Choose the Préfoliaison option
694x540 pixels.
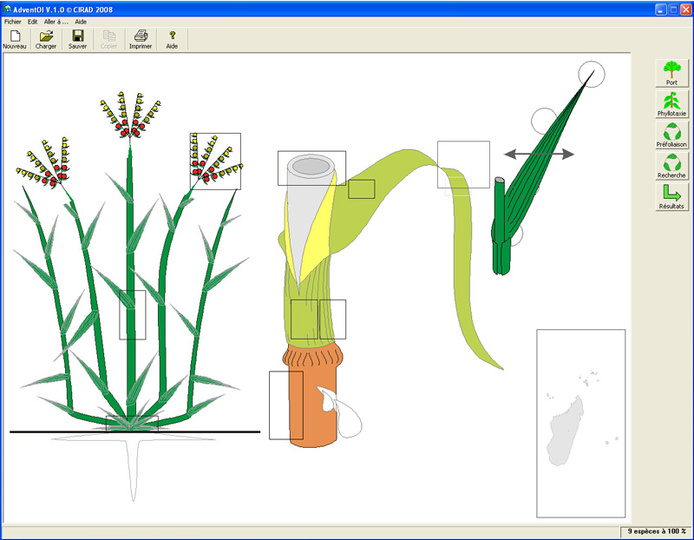pos(672,134)
